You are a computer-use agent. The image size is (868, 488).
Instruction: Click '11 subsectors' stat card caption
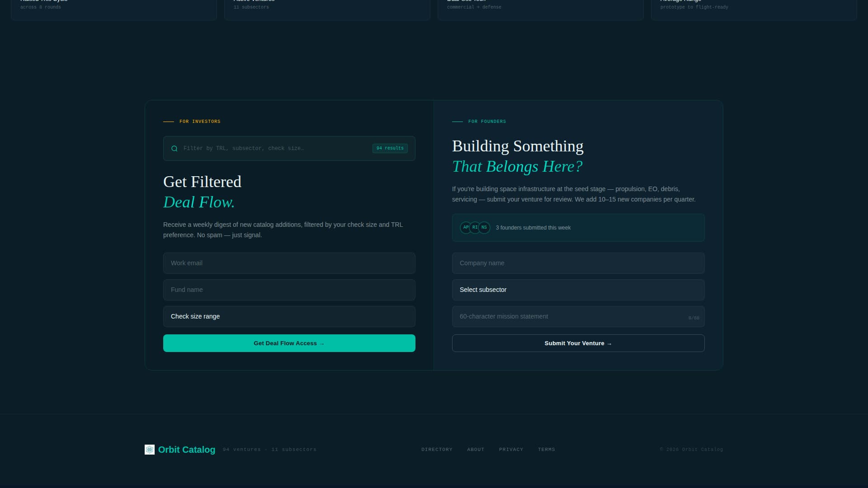click(x=251, y=7)
